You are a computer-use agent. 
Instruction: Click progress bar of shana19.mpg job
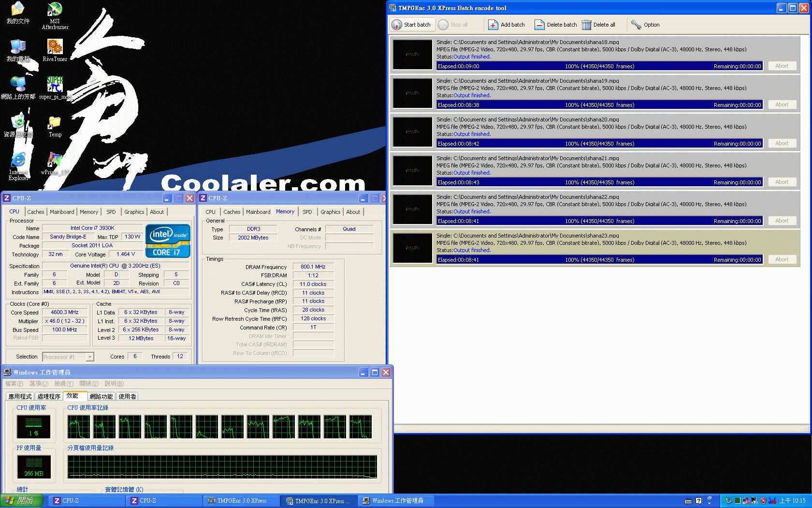(x=599, y=105)
